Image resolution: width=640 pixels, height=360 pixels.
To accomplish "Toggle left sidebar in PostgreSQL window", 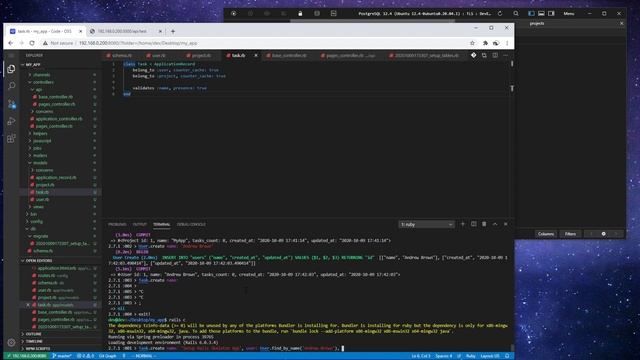I will coord(531,13).
